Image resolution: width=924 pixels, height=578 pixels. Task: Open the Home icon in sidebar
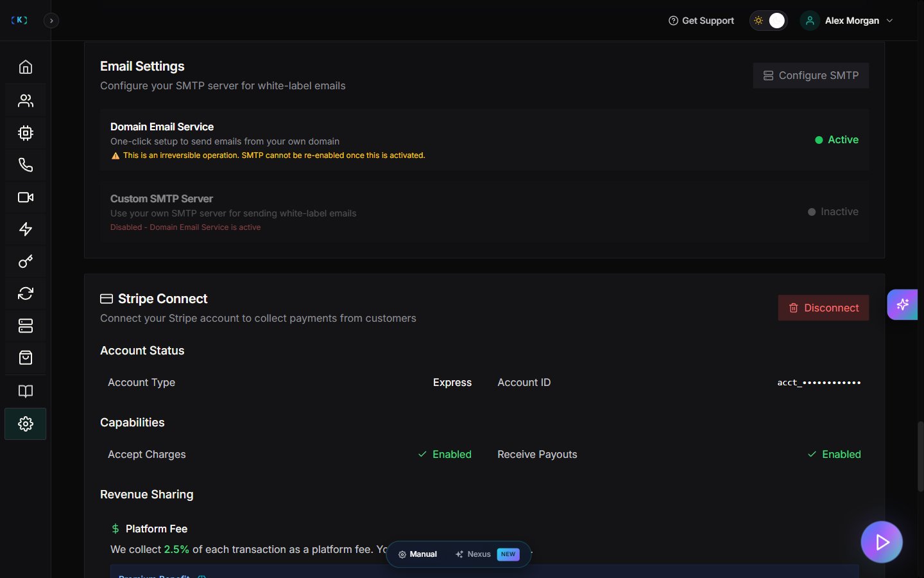pos(26,67)
